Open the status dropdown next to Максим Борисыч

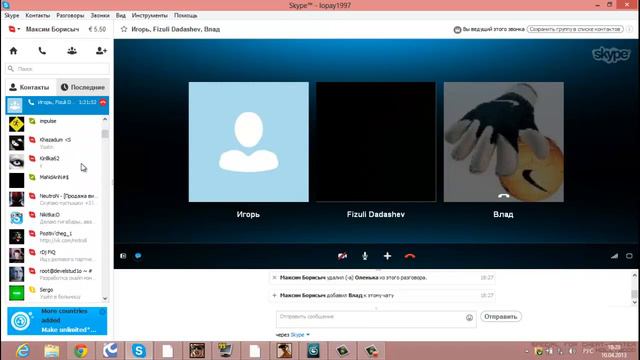click(x=15, y=29)
